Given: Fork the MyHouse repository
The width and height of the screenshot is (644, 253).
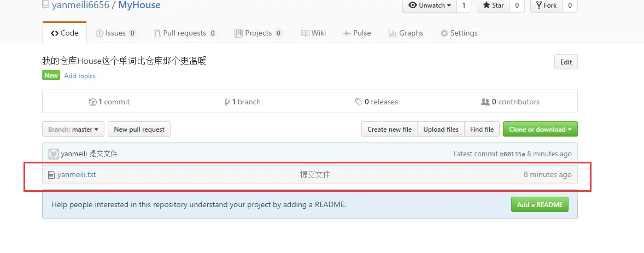Looking at the screenshot, I should [x=546, y=5].
